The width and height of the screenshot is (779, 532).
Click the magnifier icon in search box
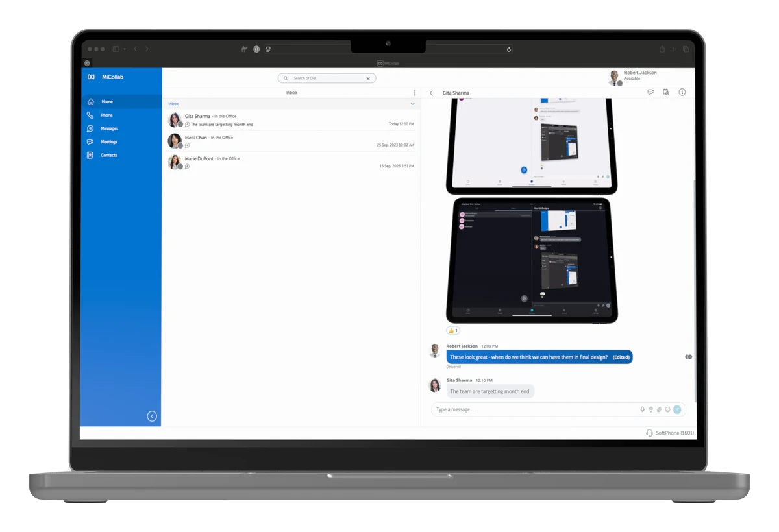click(286, 78)
